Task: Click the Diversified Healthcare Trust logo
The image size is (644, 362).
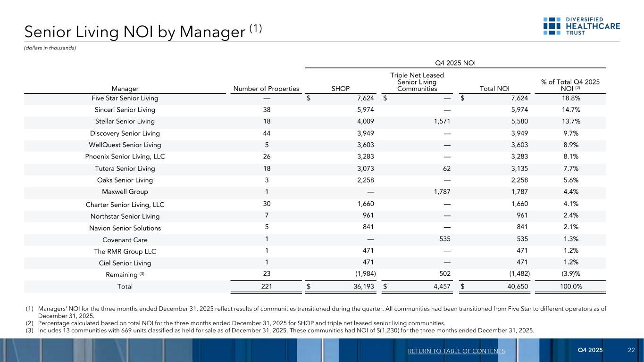Action: [581, 26]
